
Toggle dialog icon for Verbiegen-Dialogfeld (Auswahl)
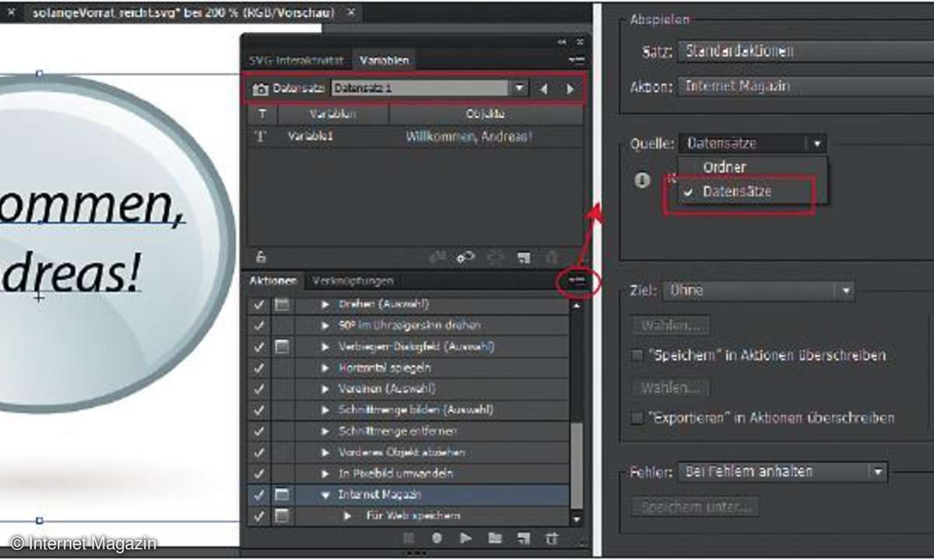click(282, 346)
